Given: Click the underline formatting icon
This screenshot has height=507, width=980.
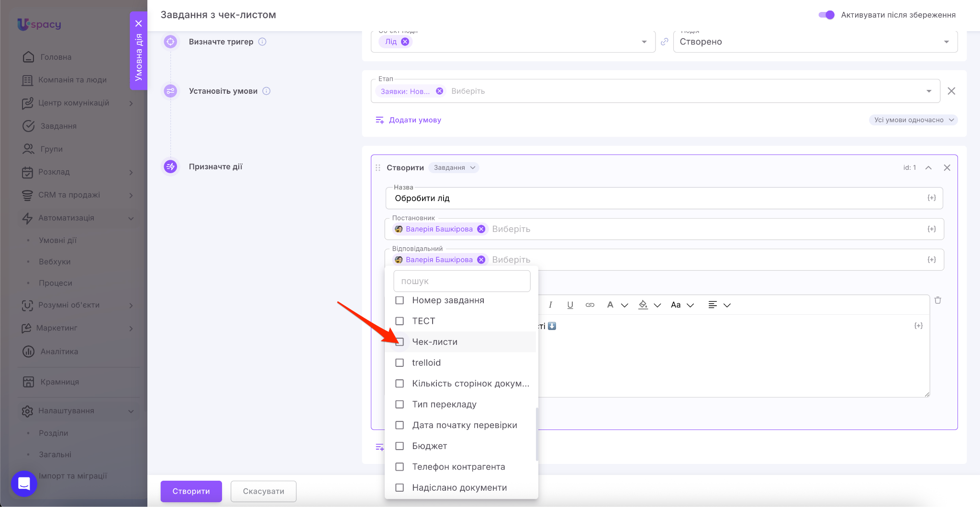Looking at the screenshot, I should [570, 305].
